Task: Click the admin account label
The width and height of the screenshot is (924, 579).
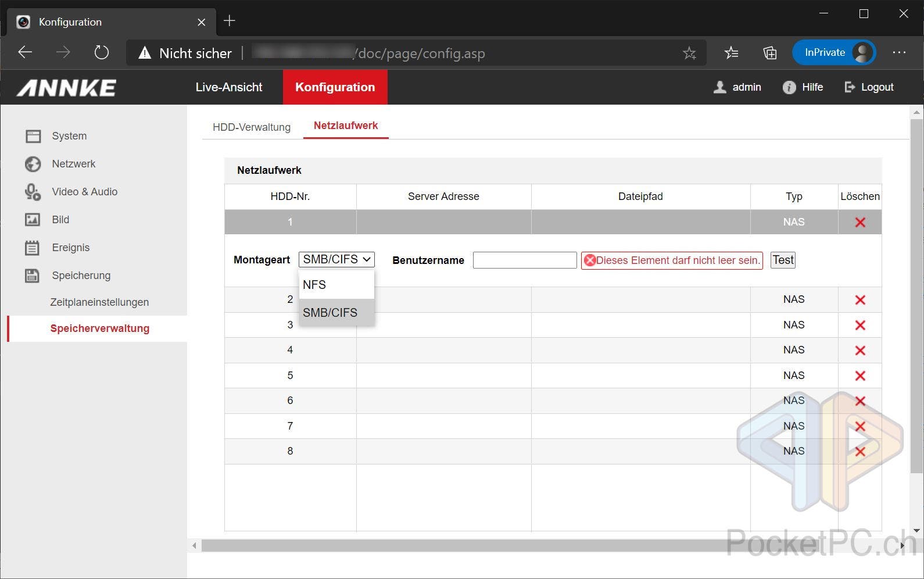Action: point(747,87)
